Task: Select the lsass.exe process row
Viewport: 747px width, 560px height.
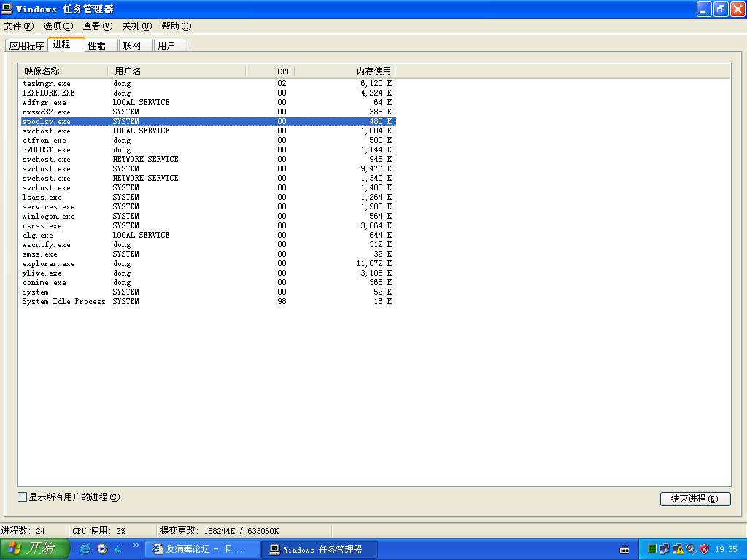Action: pyautogui.click(x=208, y=197)
